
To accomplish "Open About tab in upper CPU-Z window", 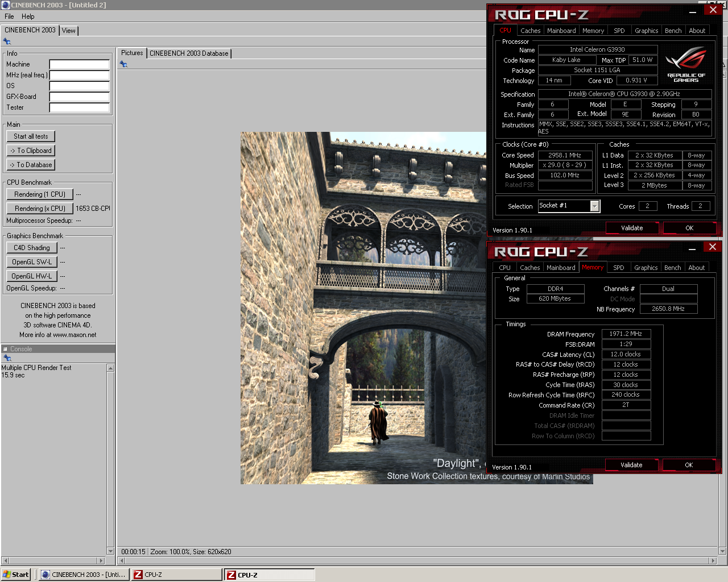I will (697, 31).
